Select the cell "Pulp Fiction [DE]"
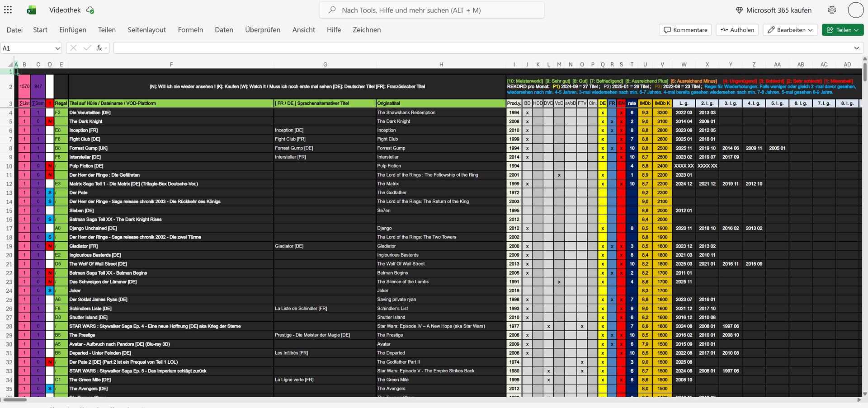 (x=171, y=166)
